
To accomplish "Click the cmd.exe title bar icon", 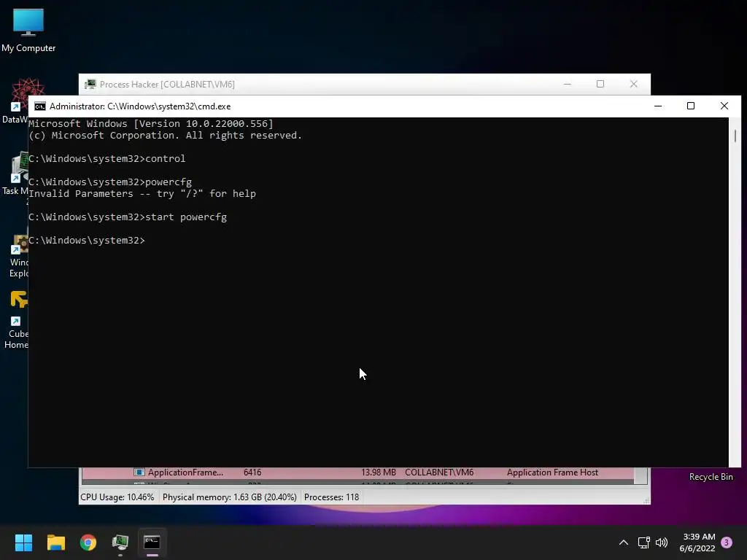I will tap(40, 106).
